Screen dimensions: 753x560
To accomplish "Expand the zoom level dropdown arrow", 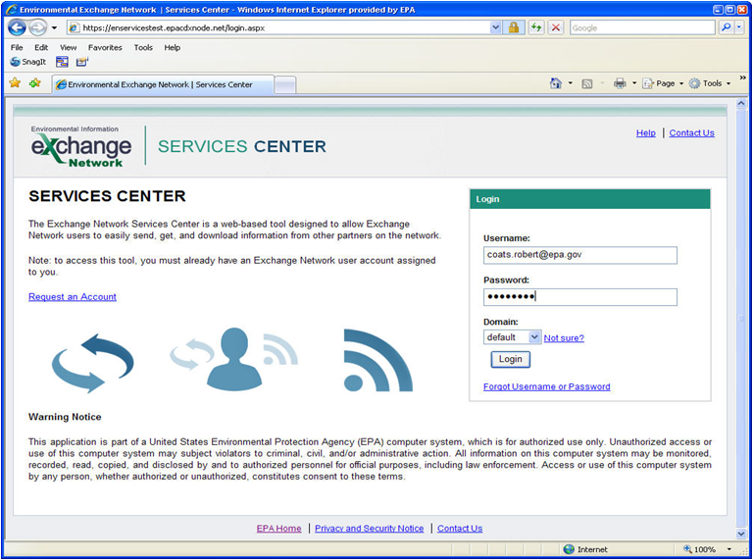I will 729,549.
